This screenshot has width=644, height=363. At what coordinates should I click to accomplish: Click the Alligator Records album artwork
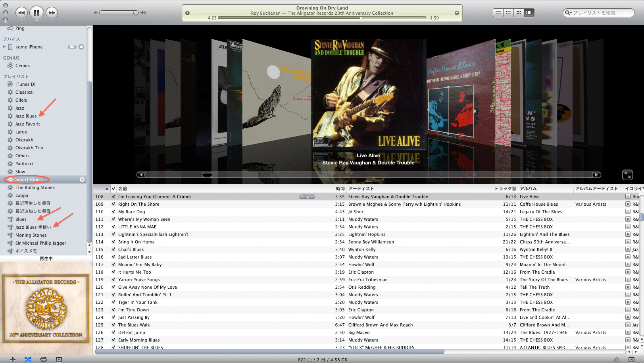(46, 308)
